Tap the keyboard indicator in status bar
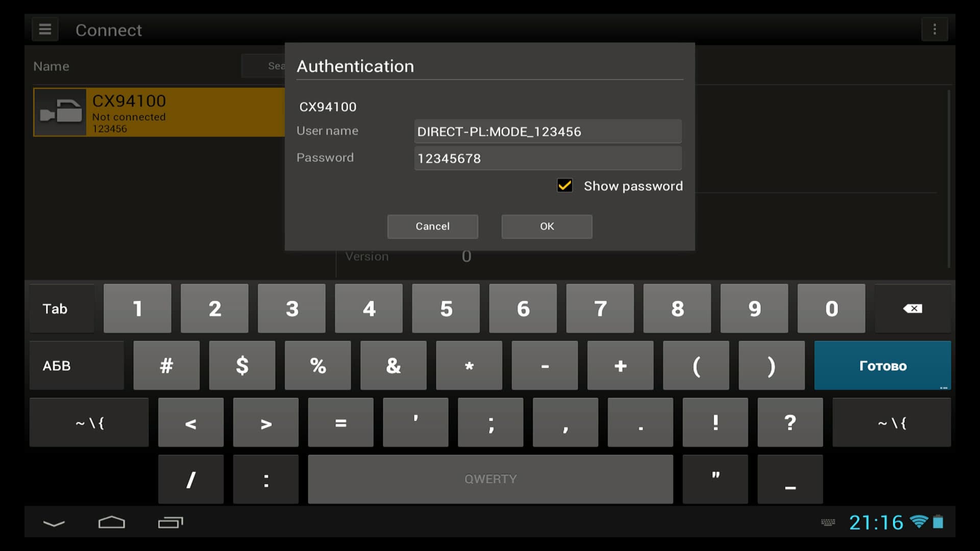This screenshot has width=980, height=551. pyautogui.click(x=828, y=522)
